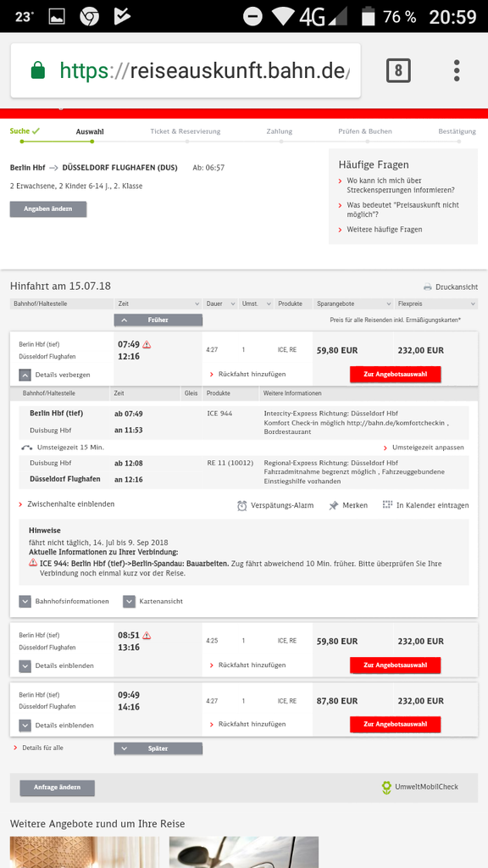The width and height of the screenshot is (488, 868).
Task: Open the Sparangebote column sort dropdown
Action: pos(352,304)
